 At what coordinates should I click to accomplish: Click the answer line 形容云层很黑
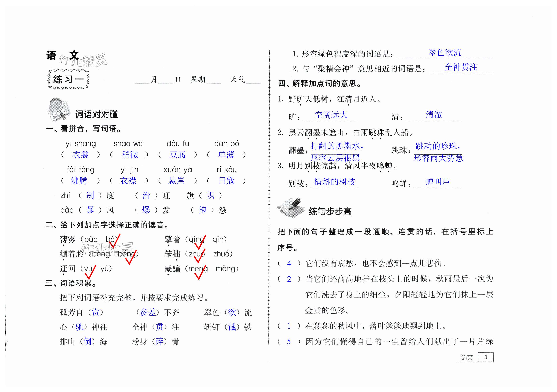335,158
